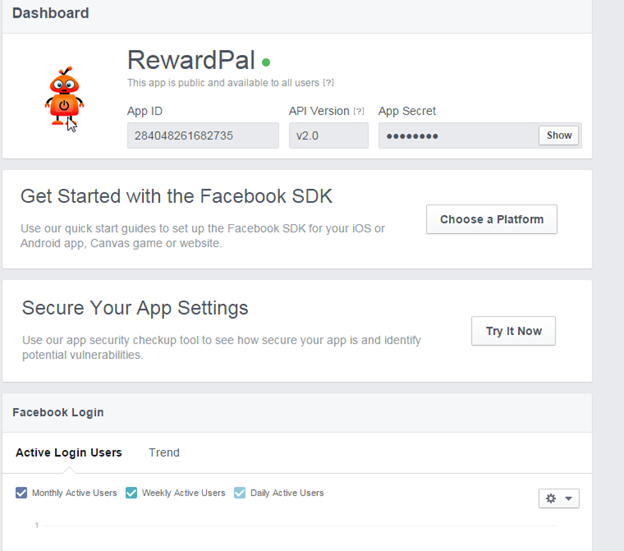Viewport: 624px width, 551px height.
Task: Click the App ID field
Action: pyautogui.click(x=203, y=136)
